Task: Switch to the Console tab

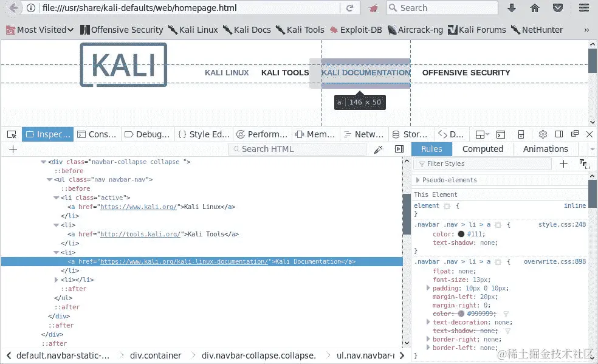Action: point(97,134)
